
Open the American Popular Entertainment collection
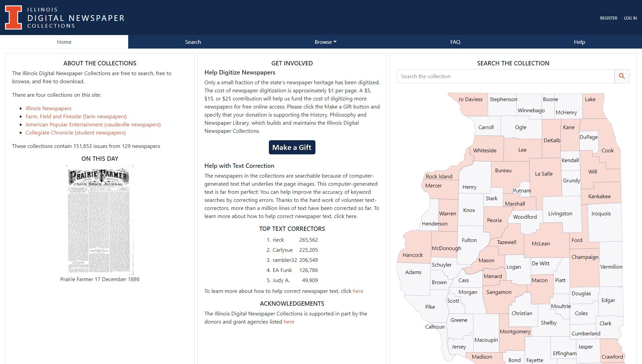[93, 124]
